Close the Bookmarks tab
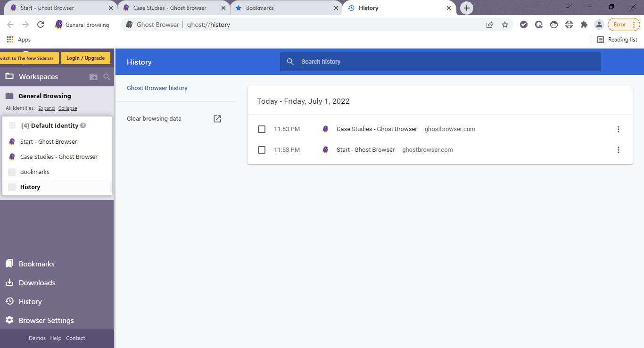Screen dimensions: 644x348 (336, 8)
